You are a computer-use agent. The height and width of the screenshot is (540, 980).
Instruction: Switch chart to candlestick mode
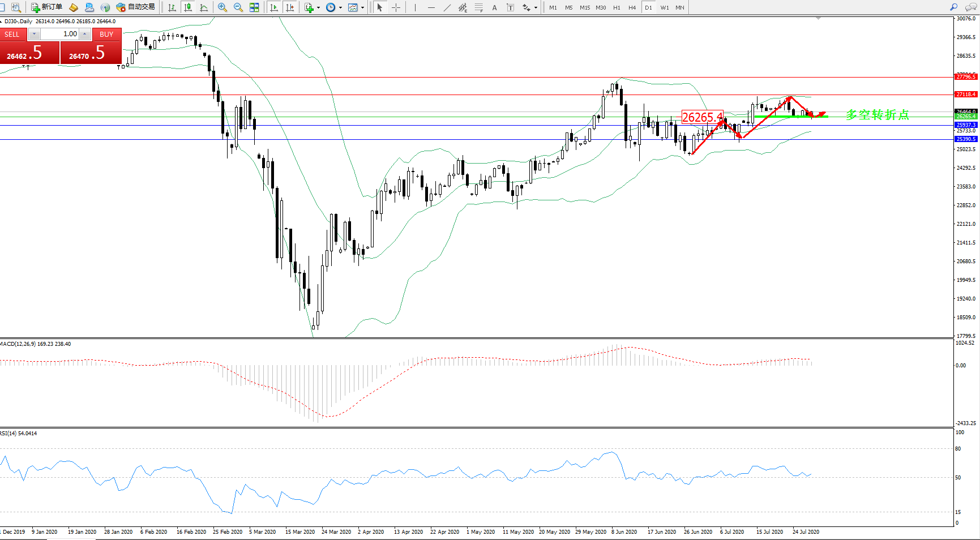click(x=188, y=7)
